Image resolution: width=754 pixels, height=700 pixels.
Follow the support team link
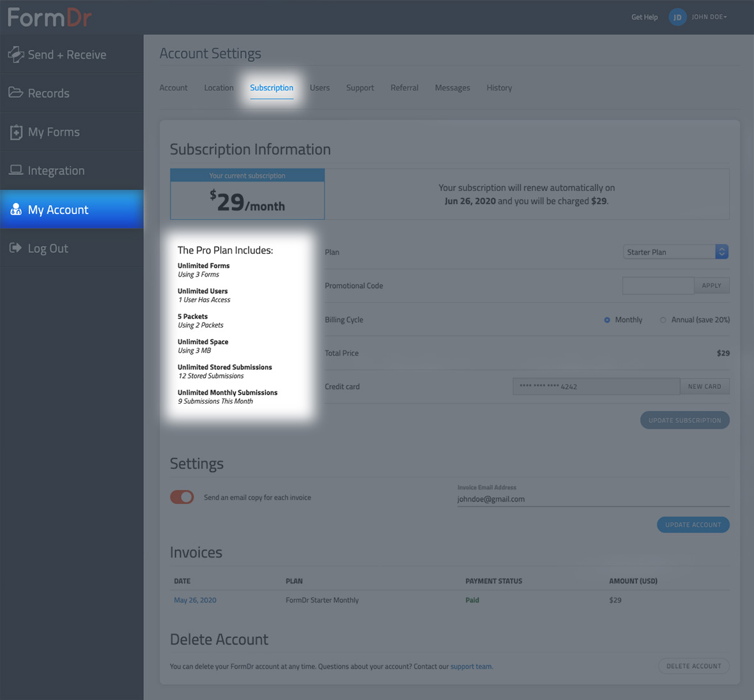471,666
